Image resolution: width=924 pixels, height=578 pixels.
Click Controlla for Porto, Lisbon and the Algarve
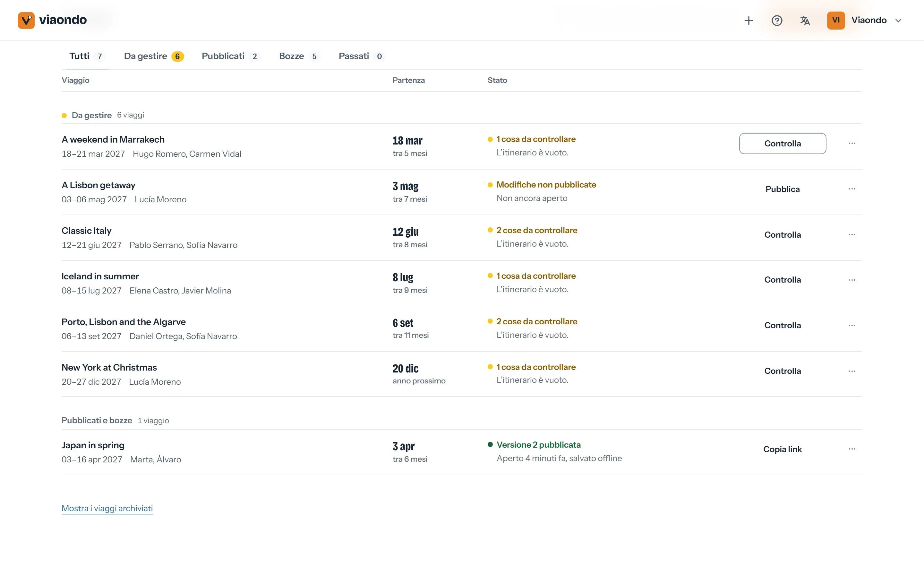tap(782, 325)
